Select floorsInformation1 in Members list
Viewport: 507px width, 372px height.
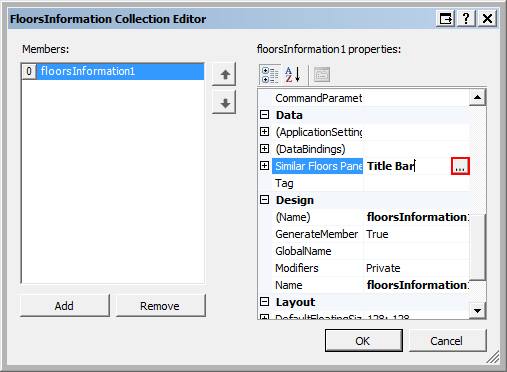tap(113, 71)
